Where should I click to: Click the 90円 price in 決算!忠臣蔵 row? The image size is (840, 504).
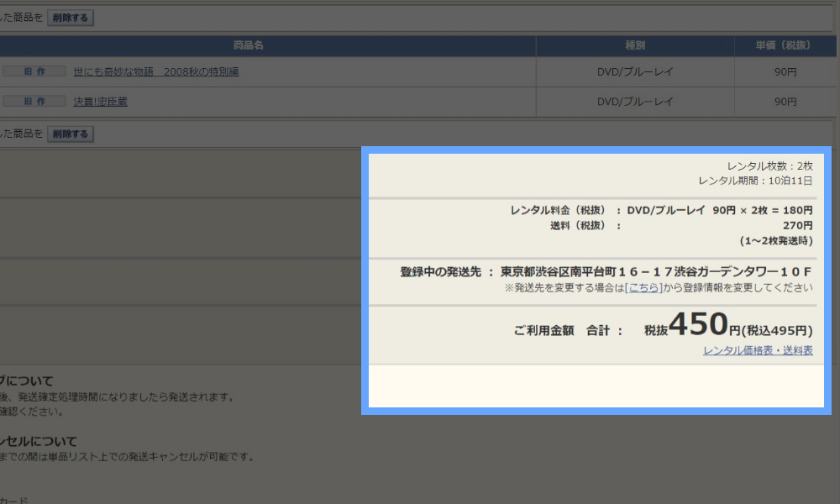(x=785, y=102)
